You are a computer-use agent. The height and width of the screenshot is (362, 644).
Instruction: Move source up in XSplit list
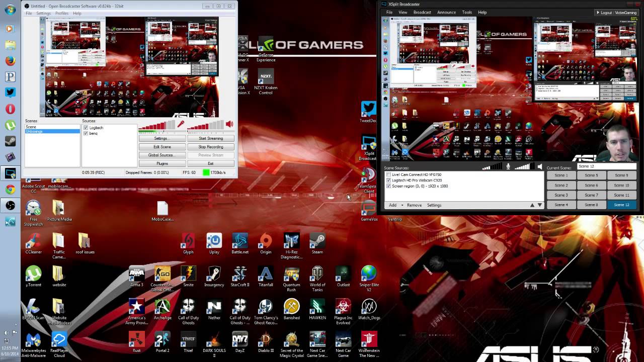(532, 205)
